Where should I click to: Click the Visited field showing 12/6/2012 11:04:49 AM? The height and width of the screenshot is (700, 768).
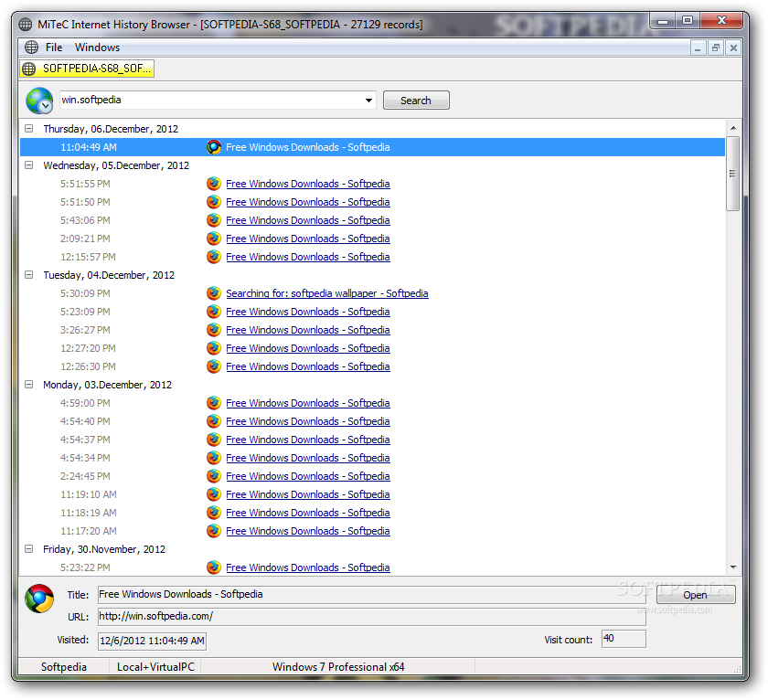152,641
